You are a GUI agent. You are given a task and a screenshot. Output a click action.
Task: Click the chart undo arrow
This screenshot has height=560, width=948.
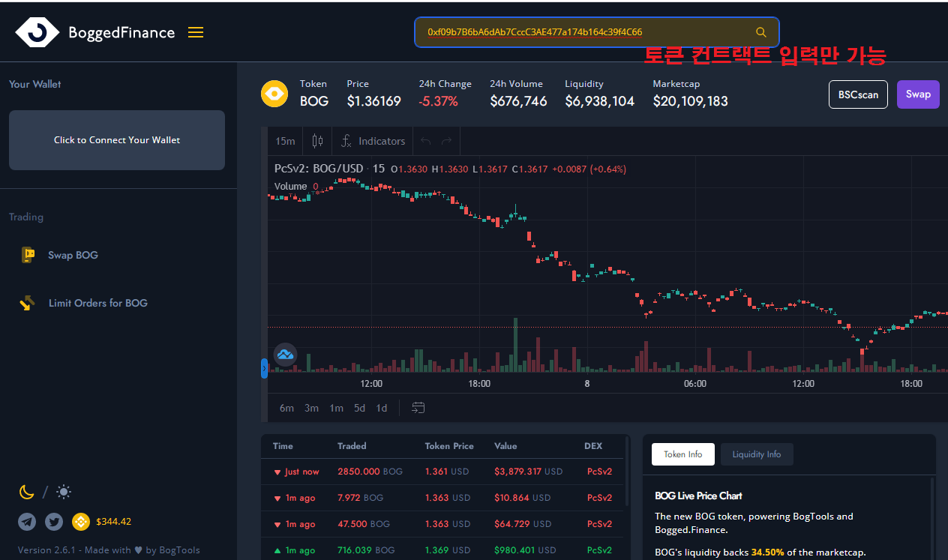[x=426, y=141]
